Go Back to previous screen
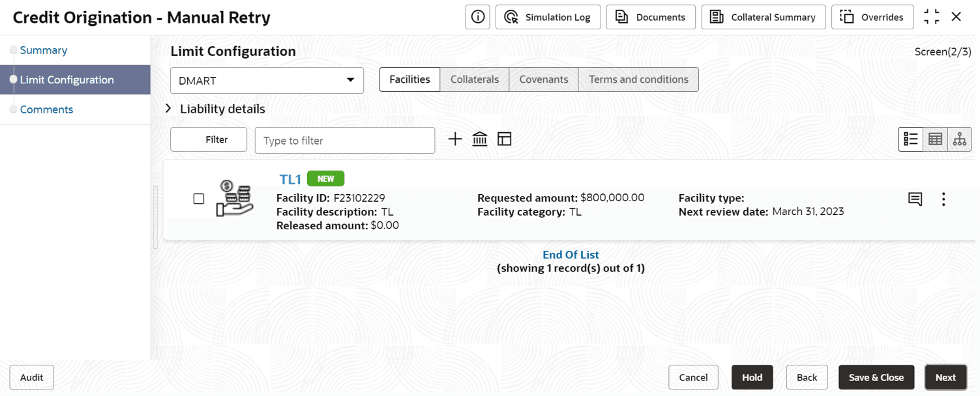 807,377
